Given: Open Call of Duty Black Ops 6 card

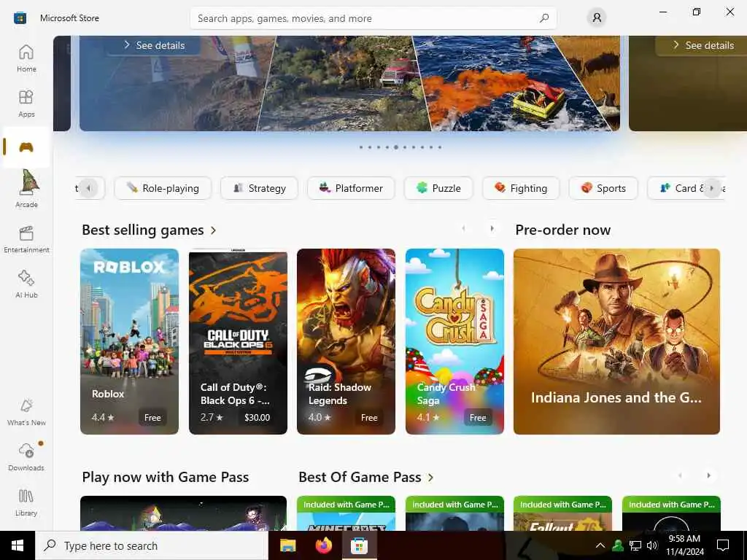Looking at the screenshot, I should pos(239,341).
